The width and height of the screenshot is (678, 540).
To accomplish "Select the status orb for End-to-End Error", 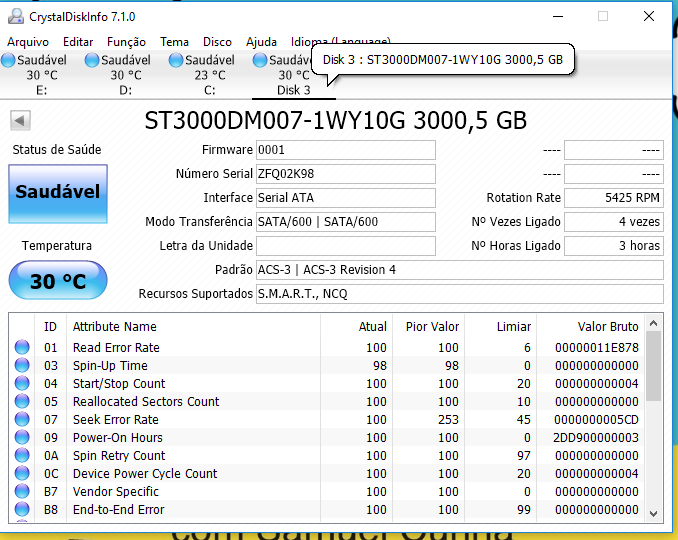I will [x=22, y=509].
